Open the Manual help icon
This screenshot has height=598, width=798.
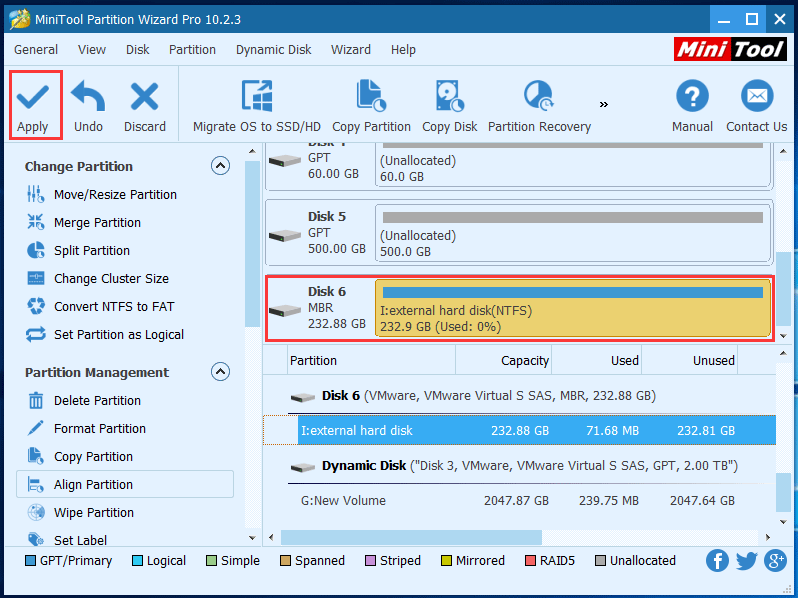point(692,97)
